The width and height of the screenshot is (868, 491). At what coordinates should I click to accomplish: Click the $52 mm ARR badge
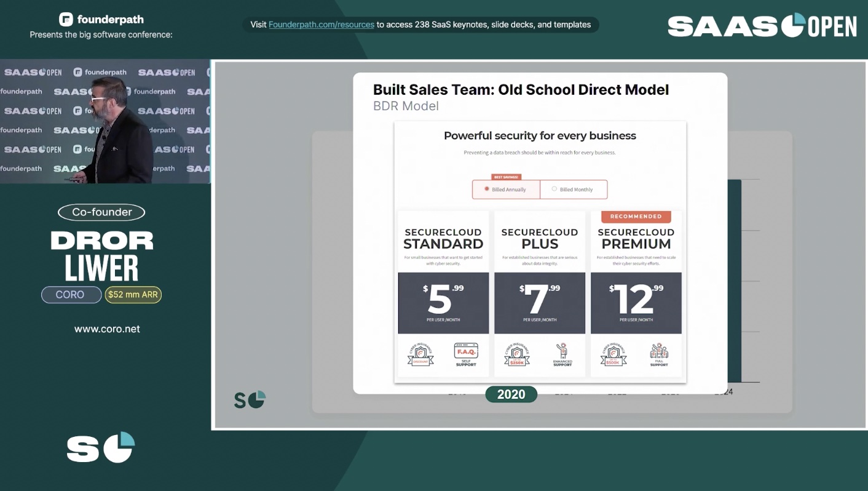133,295
